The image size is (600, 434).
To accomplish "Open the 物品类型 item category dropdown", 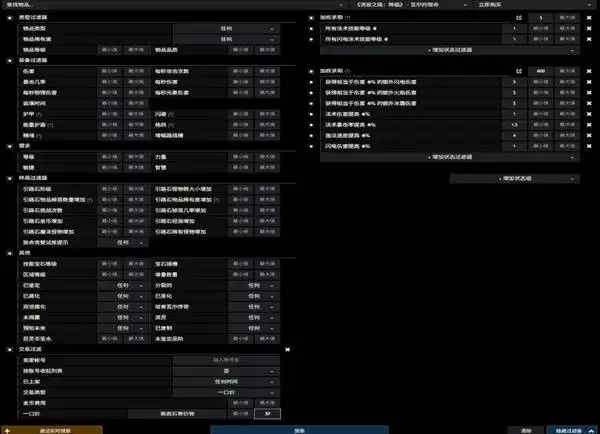I will [226, 28].
